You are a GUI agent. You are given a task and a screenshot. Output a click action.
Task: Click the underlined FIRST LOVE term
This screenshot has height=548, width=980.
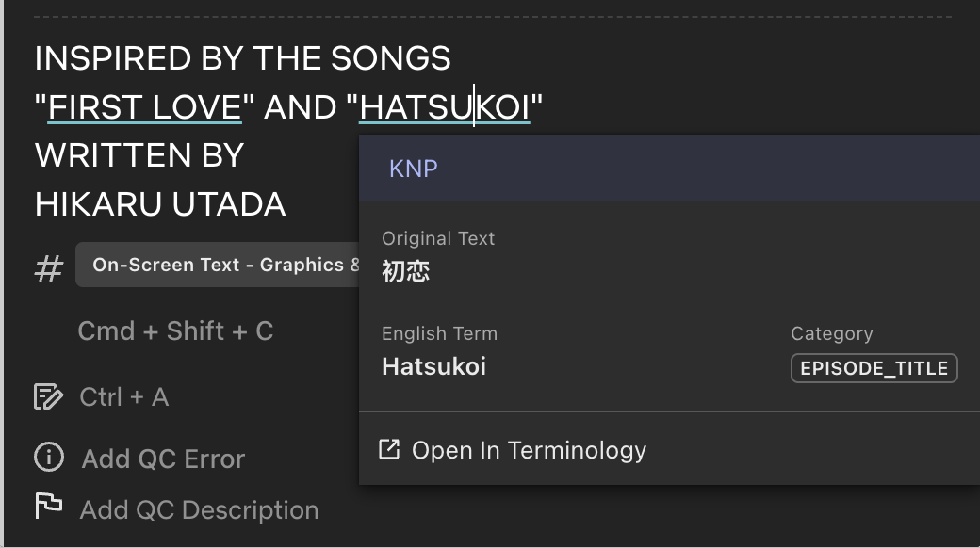tap(145, 107)
